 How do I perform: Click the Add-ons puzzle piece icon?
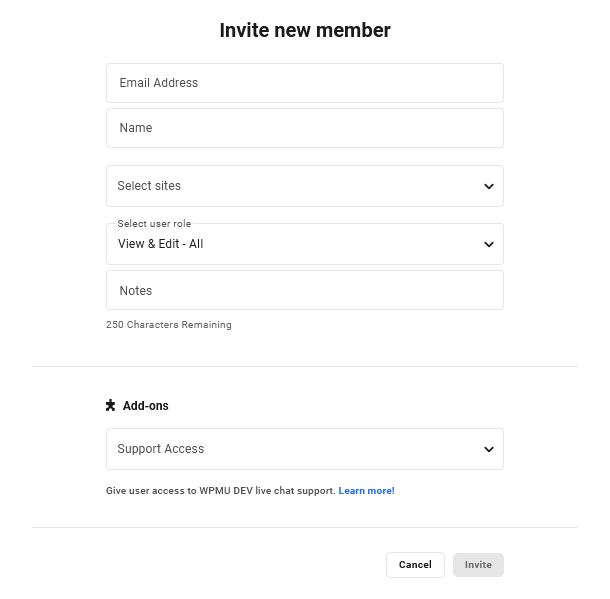111,406
